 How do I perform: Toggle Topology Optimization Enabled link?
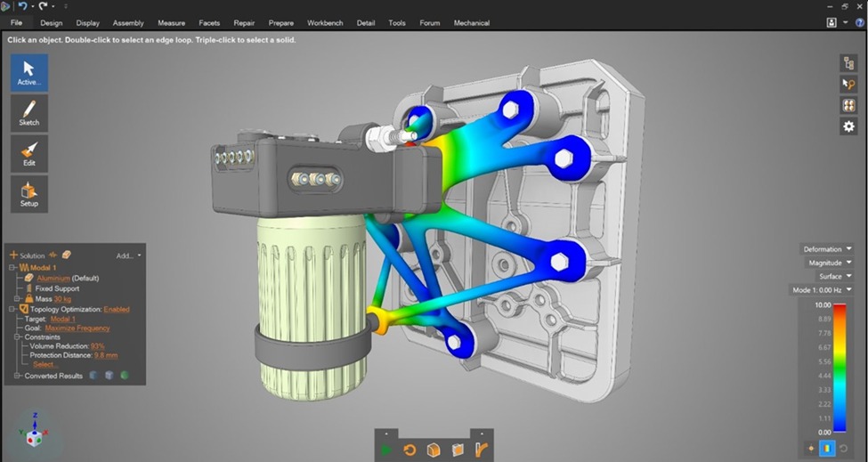click(117, 309)
